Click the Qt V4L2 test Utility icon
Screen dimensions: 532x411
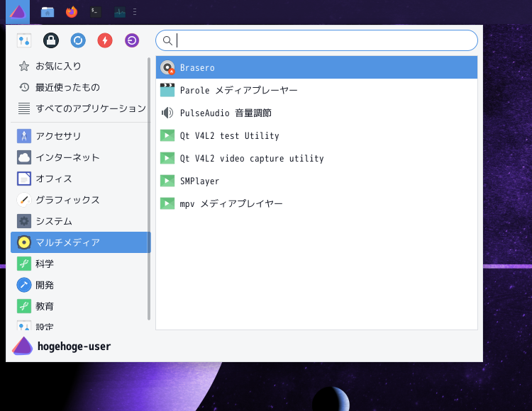point(167,135)
